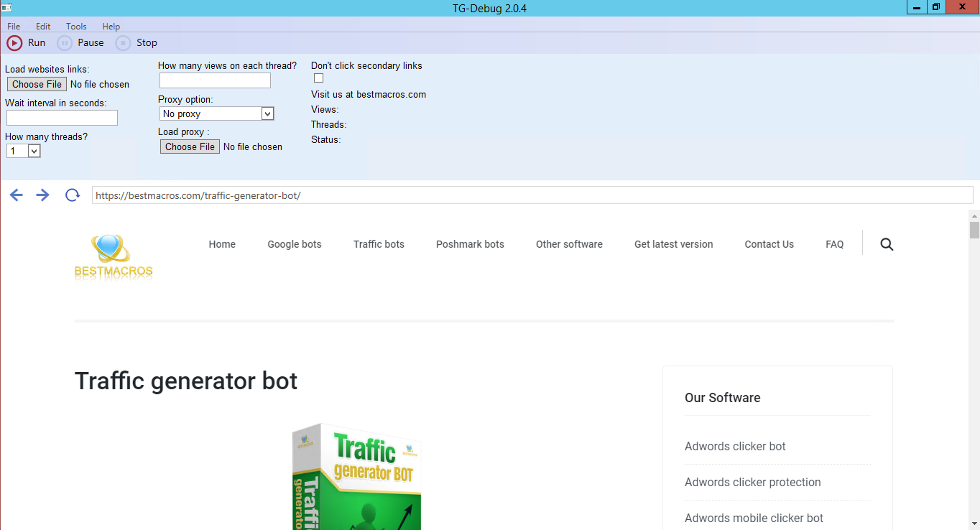The height and width of the screenshot is (530, 980).
Task: Go forward with the browser forward arrow
Action: point(43,195)
